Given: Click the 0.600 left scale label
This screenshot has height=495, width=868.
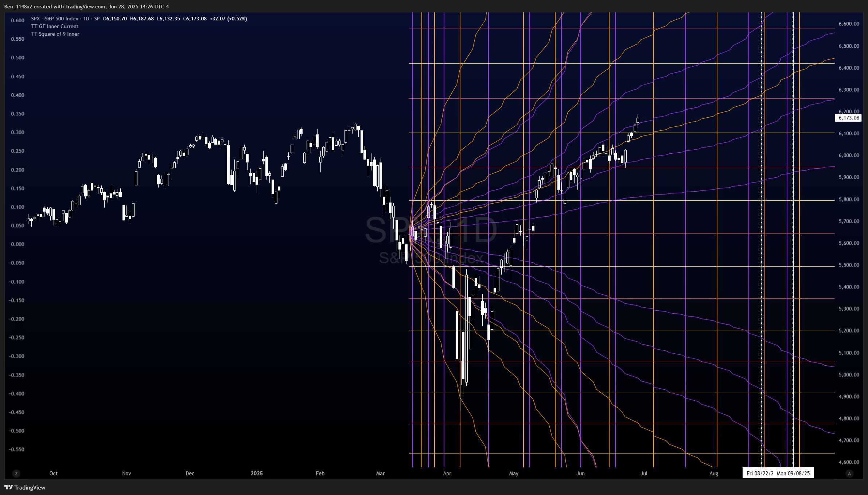Looking at the screenshot, I should click(17, 20).
